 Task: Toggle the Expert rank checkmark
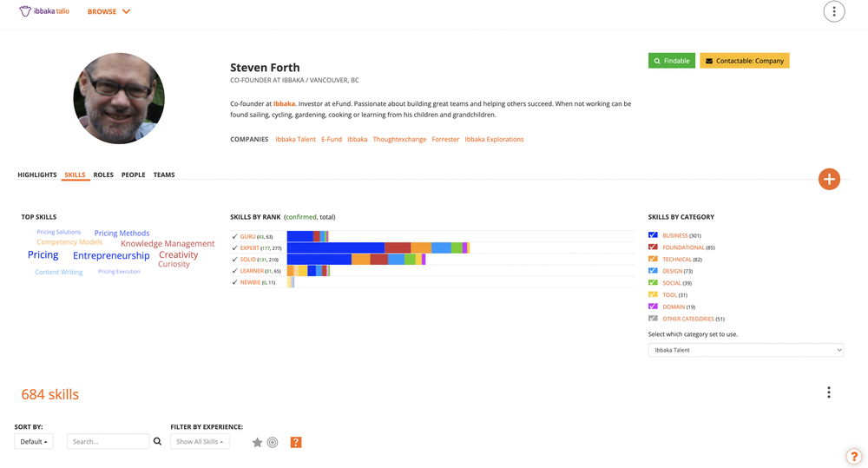(x=234, y=248)
